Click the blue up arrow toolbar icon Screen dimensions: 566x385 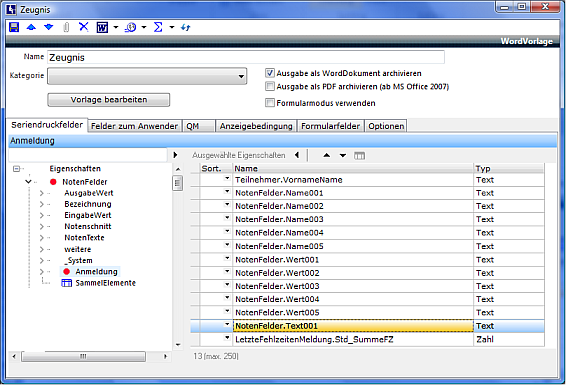pyautogui.click(x=31, y=27)
